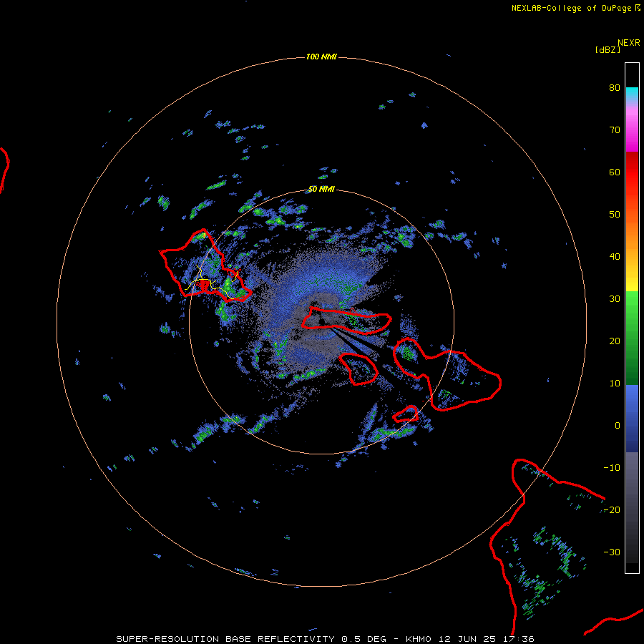Click the 20 value on the color scale
The height and width of the screenshot is (644, 644).
pos(615,341)
